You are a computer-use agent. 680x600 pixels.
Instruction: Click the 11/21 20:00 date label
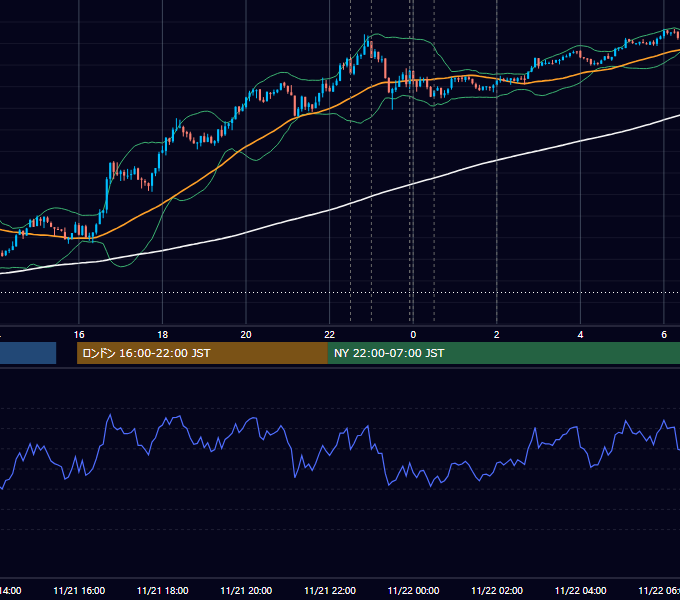tap(246, 591)
